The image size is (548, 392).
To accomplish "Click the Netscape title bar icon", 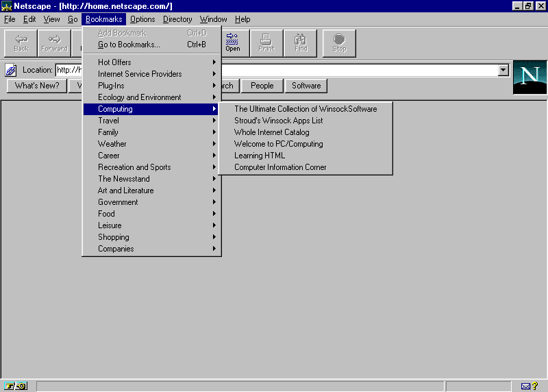I will tap(6, 6).
